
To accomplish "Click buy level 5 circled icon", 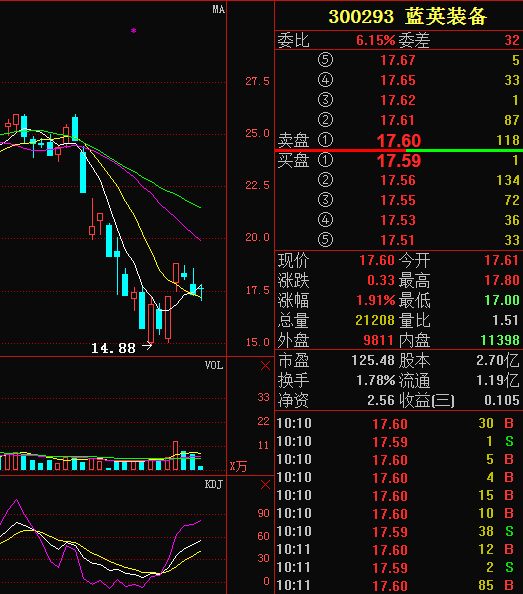I will 325,240.
